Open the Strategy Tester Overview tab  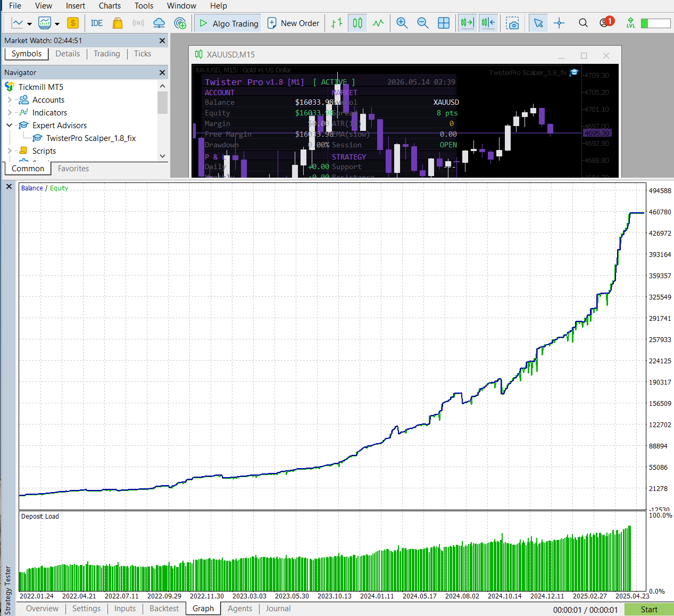(x=42, y=609)
